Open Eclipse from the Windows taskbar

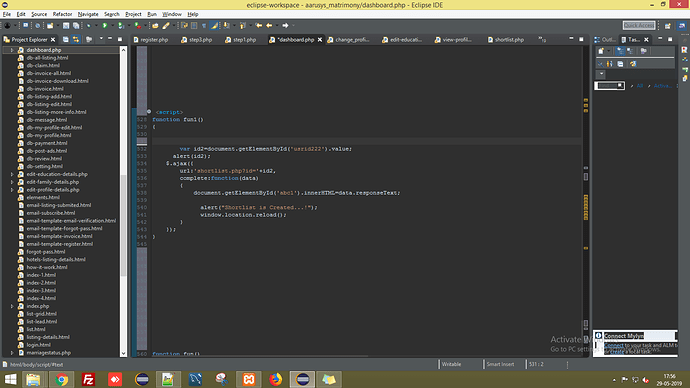(x=302, y=379)
